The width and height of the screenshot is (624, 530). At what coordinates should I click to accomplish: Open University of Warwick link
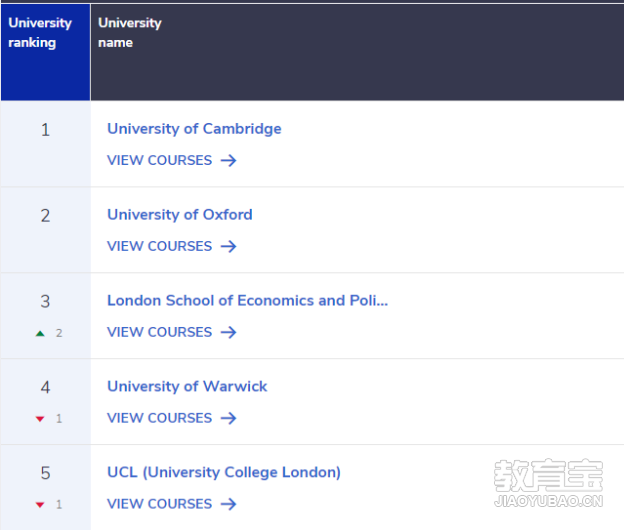pos(187,386)
